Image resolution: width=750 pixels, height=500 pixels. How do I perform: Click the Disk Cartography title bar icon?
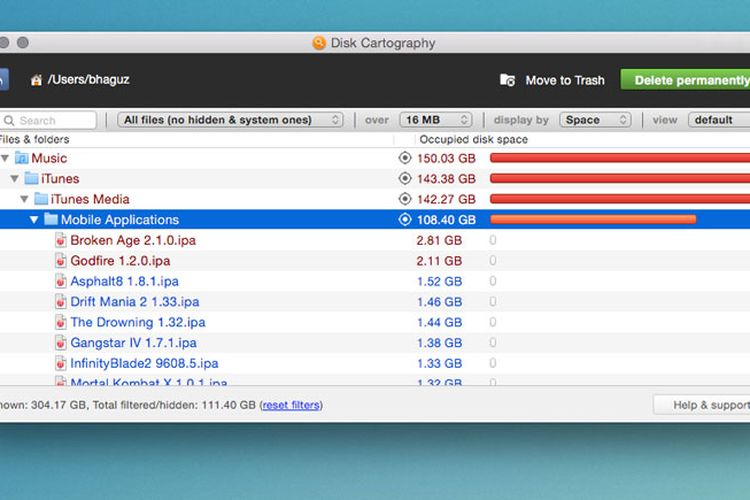coord(319,43)
